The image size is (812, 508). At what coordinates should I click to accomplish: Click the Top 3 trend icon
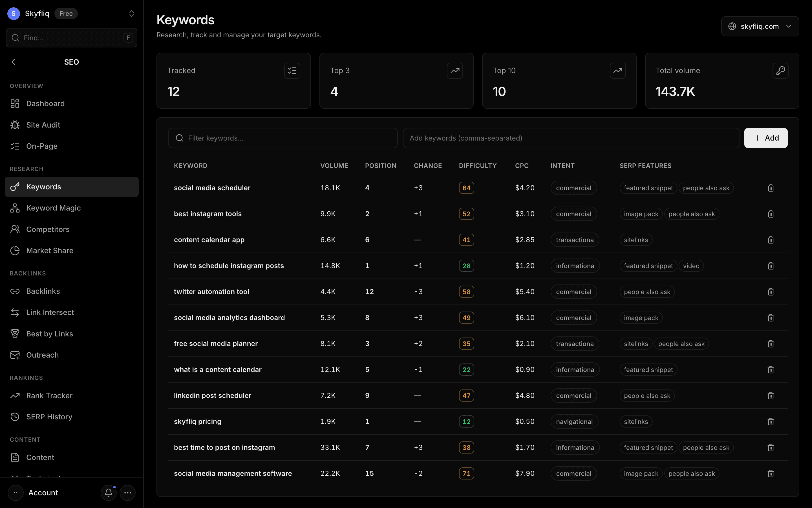point(455,71)
